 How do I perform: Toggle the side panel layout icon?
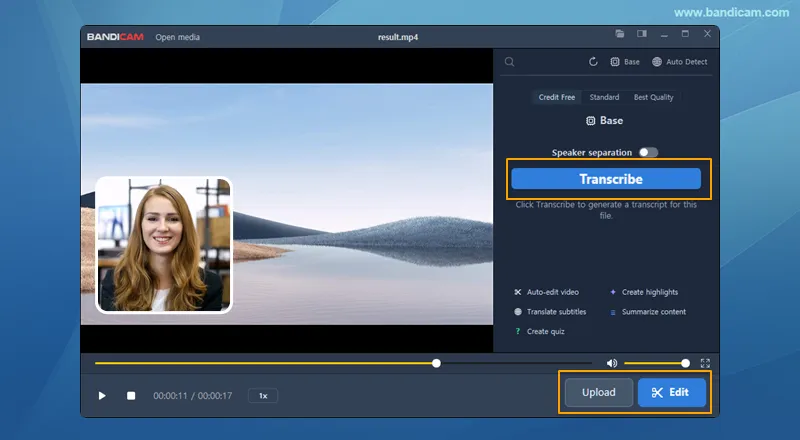click(x=642, y=34)
